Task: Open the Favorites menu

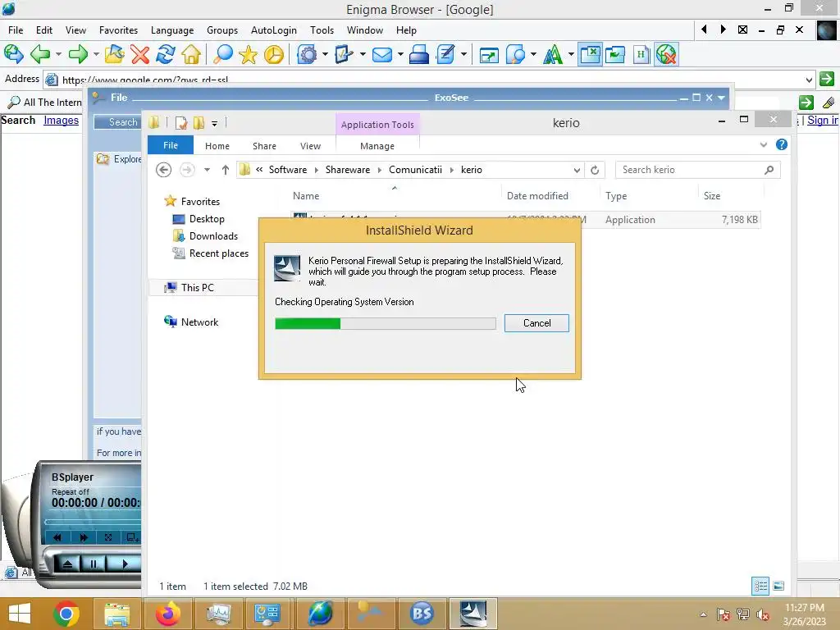Action: 118,30
